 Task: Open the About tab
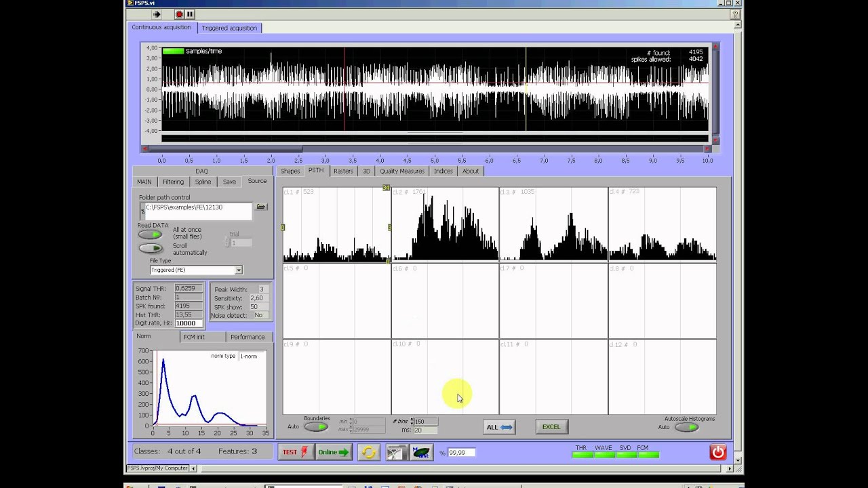point(471,171)
